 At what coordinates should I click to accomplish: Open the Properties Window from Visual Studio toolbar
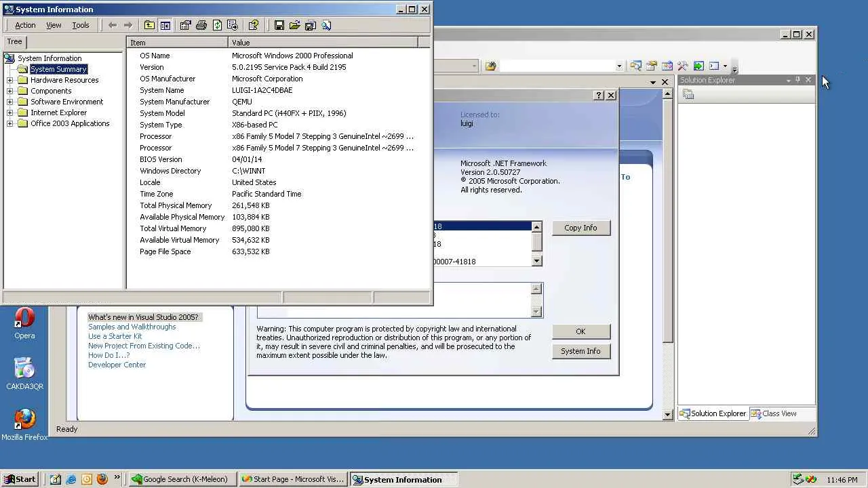(x=651, y=66)
